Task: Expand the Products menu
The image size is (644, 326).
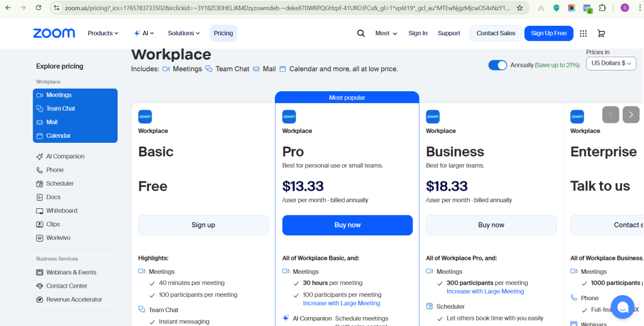Action: tap(103, 33)
